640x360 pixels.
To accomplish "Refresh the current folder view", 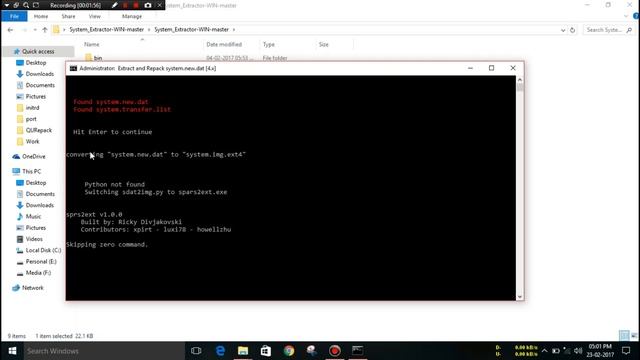I will click(572, 30).
